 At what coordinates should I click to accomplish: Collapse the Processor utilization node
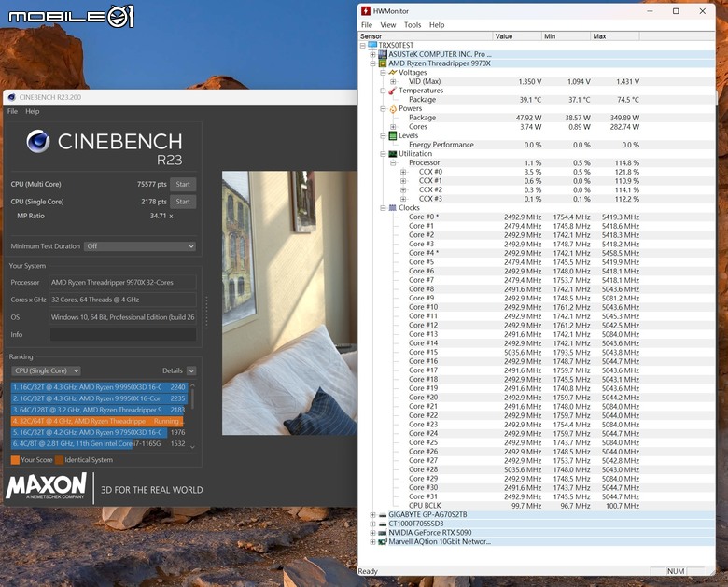(393, 163)
